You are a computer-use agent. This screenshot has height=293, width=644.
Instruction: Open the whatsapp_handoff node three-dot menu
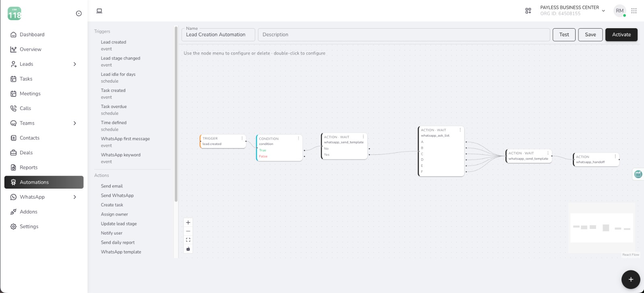[615, 156]
